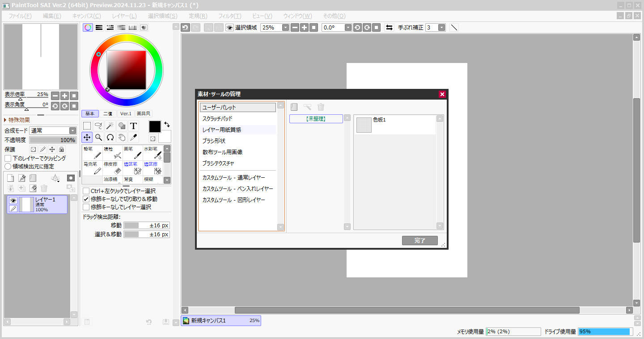The height and width of the screenshot is (339, 644).
Task: Click the swap foreground/background colors arrows
Action: [167, 125]
